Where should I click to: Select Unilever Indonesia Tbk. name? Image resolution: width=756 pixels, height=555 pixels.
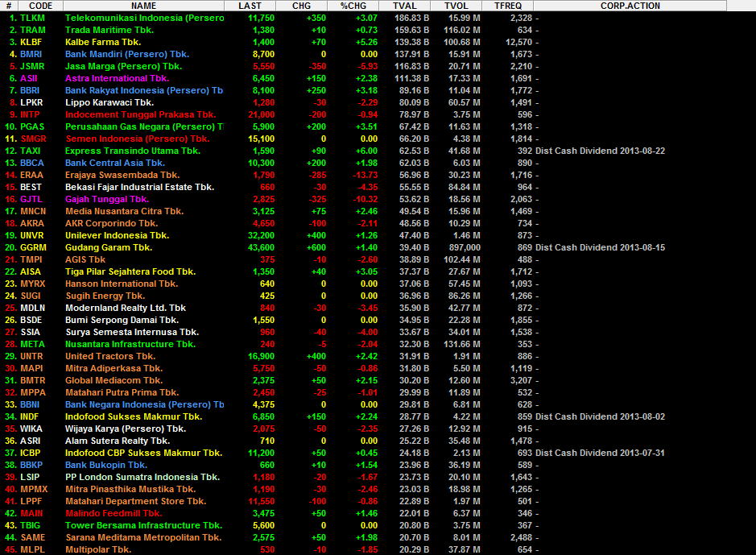pos(118,235)
